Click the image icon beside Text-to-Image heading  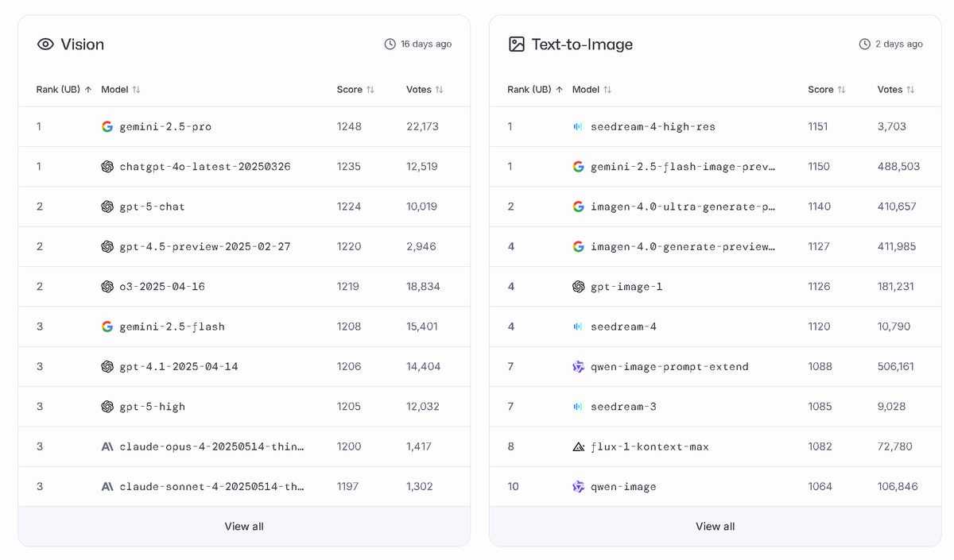(x=517, y=44)
